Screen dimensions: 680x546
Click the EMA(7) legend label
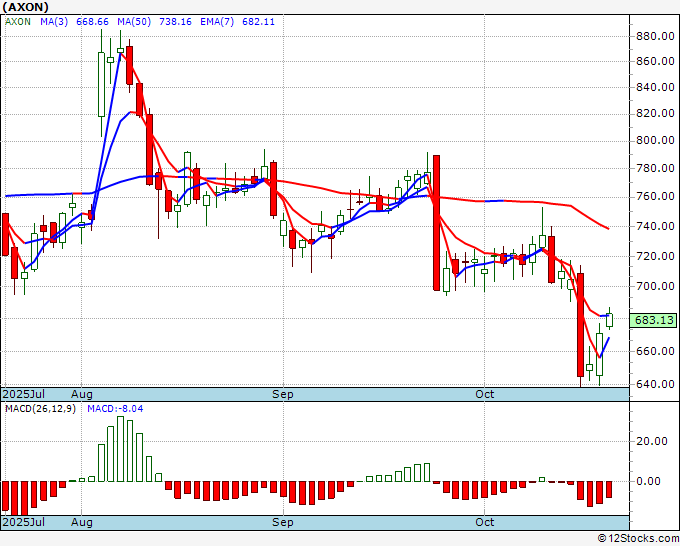click(217, 22)
